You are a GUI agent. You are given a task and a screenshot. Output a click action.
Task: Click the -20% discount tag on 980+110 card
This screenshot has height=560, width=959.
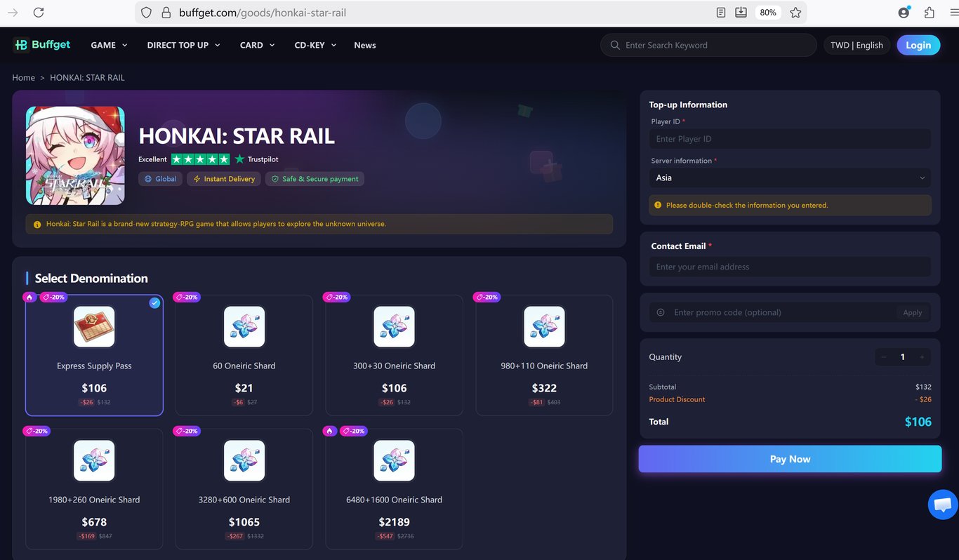[x=487, y=297]
